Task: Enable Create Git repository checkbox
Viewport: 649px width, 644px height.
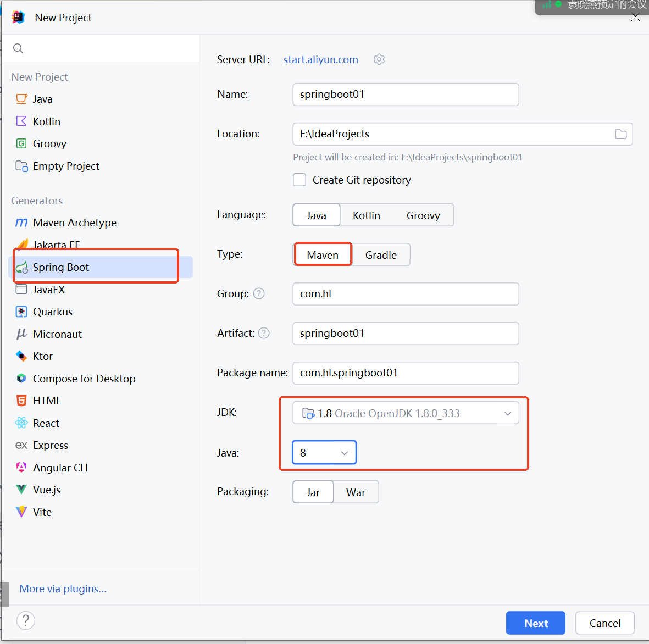Action: point(299,180)
